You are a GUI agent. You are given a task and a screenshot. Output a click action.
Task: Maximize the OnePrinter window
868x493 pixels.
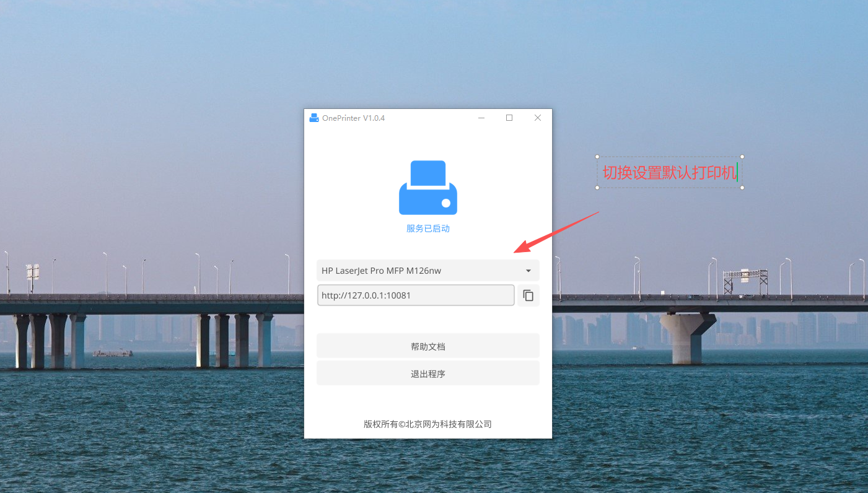click(509, 118)
